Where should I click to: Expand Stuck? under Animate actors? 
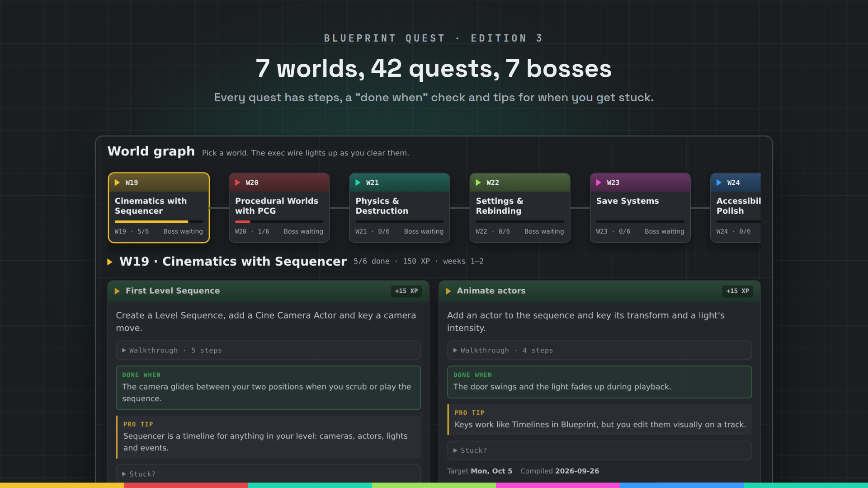pos(599,450)
